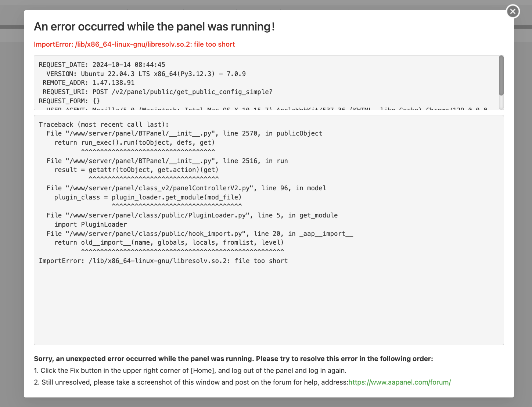Screen dimensions: 532x407
Task: Click step 1 about the Fix button
Action: pos(190,371)
